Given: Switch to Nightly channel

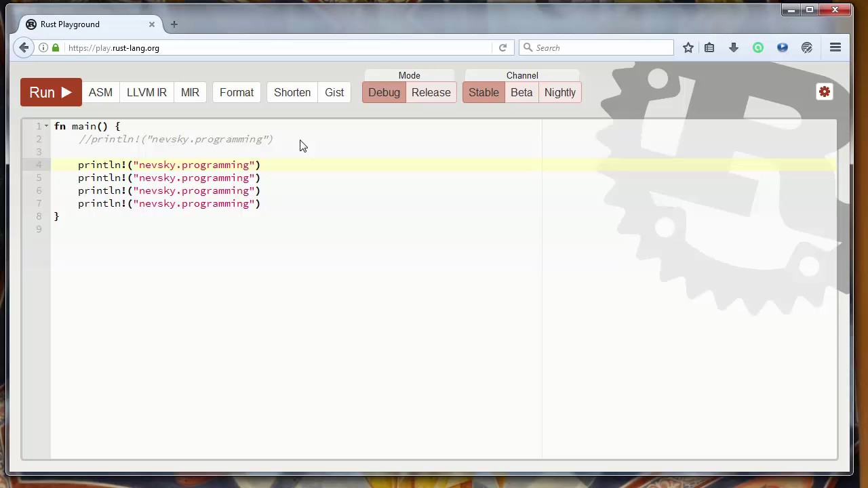Looking at the screenshot, I should tap(560, 92).
